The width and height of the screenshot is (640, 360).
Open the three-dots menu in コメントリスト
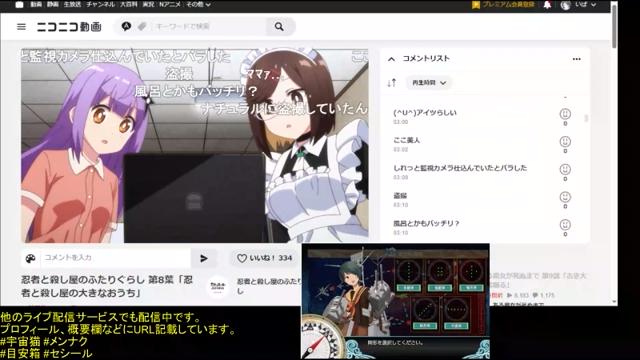click(x=576, y=59)
